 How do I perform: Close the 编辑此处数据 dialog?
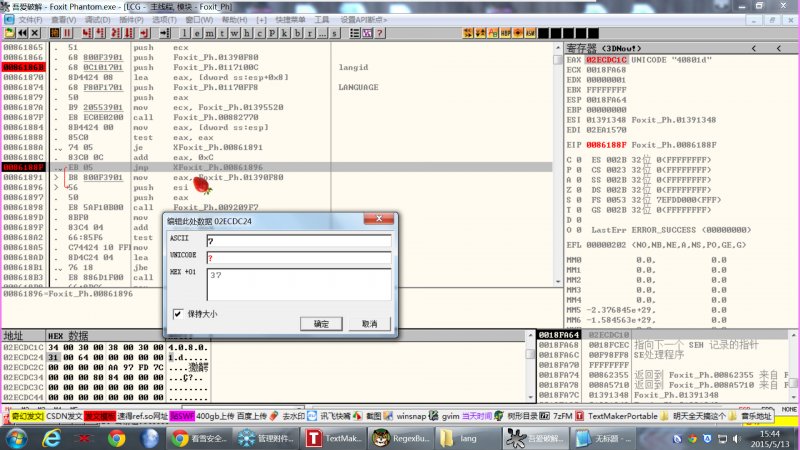(379, 218)
